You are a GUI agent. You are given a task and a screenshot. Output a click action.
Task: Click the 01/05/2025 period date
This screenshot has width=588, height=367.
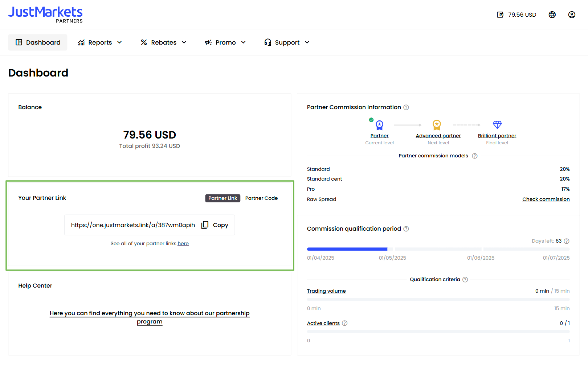pyautogui.click(x=392, y=258)
